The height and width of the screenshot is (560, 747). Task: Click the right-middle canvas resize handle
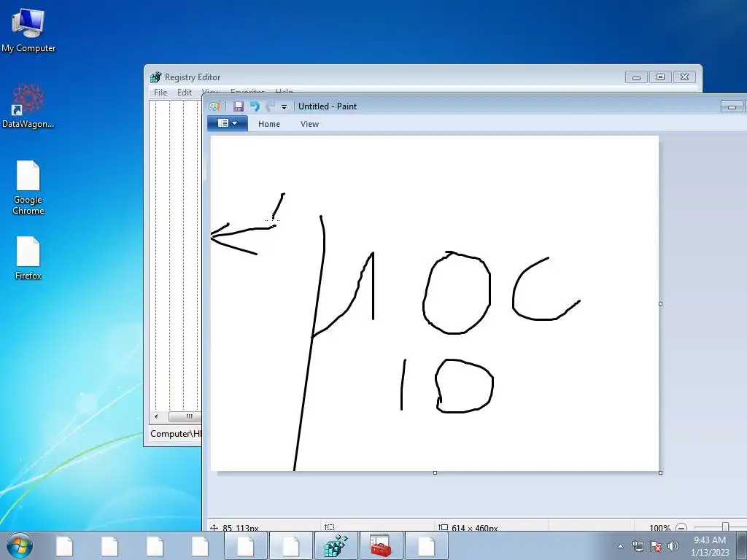click(660, 303)
